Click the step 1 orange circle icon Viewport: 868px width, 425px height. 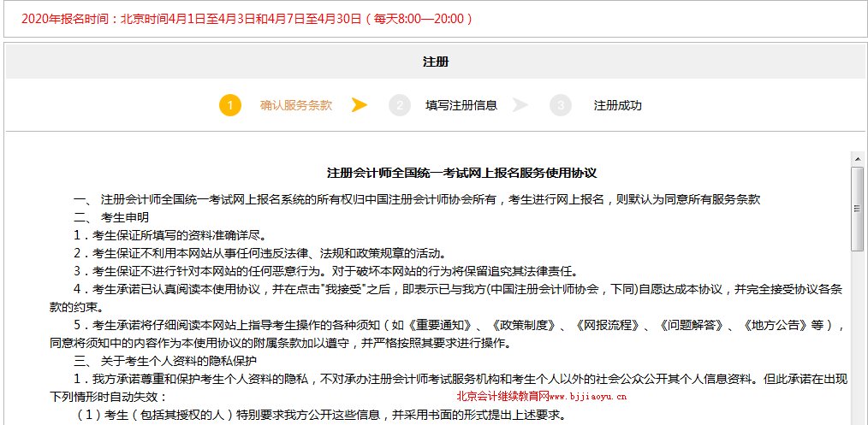pos(229,105)
